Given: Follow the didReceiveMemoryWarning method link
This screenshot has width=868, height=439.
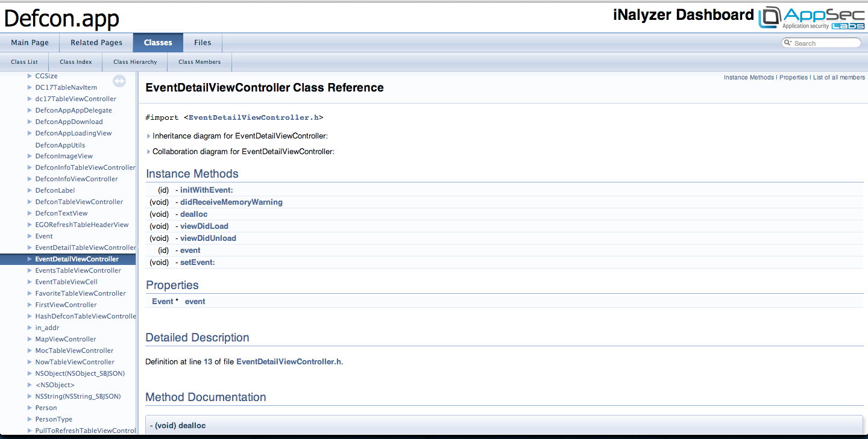Looking at the screenshot, I should coord(231,202).
